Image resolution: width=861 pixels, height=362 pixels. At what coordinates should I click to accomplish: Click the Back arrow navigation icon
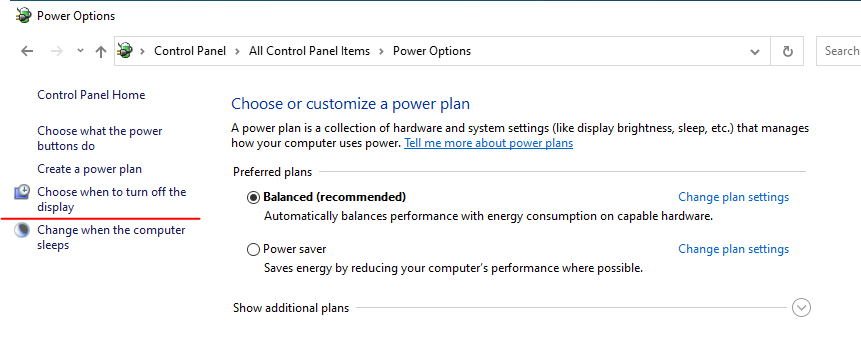[27, 51]
